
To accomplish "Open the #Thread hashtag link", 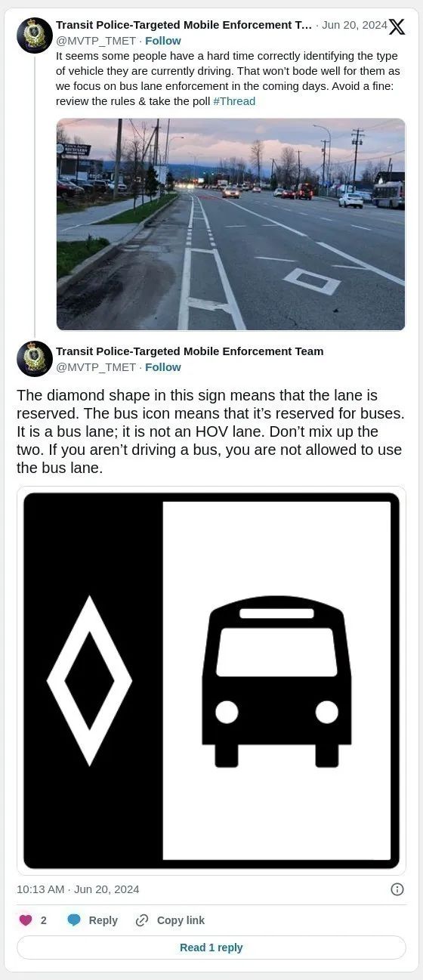I will (234, 101).
